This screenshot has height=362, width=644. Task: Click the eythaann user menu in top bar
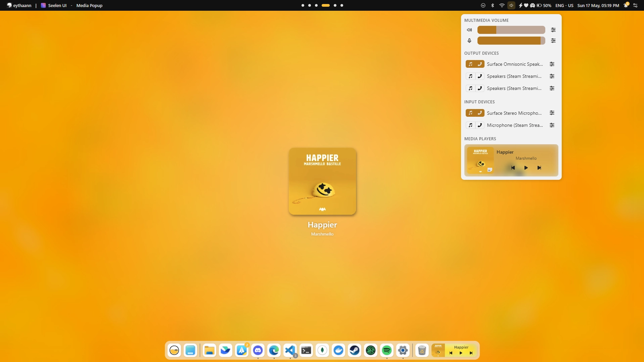pyautogui.click(x=19, y=5)
